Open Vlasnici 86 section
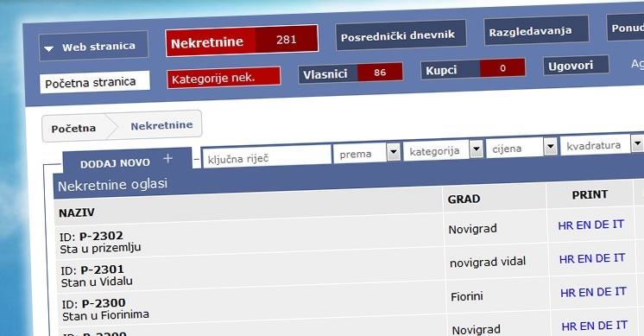Image resolution: width=644 pixels, height=336 pixels. (350, 73)
